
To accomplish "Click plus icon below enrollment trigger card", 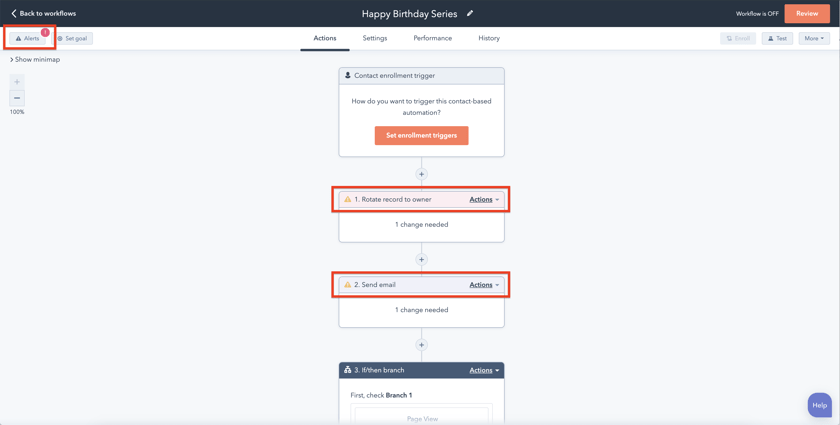I will (x=421, y=174).
